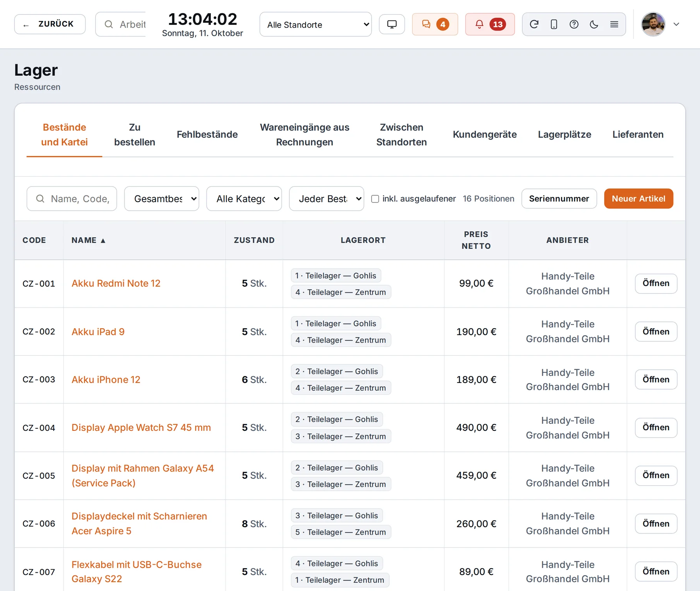Open Flexkabel mit USB-C-Buchse Galaxy S22 link
Viewport: 700px width, 591px height.
[136, 572]
